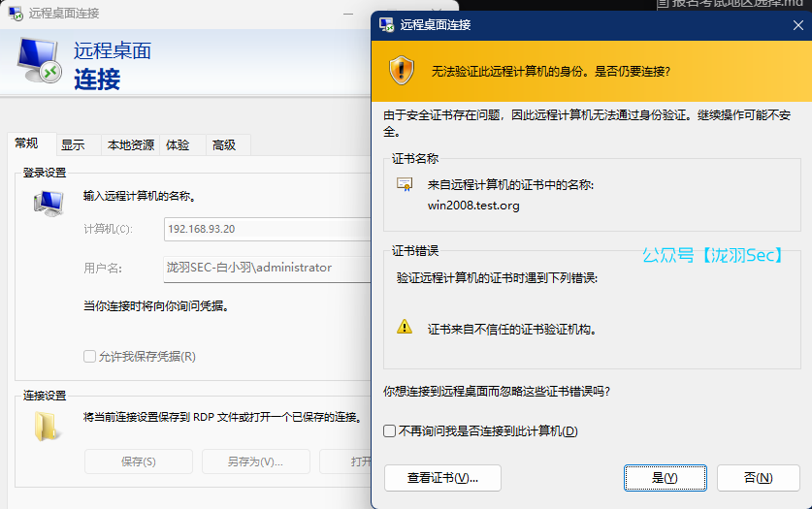Toggle the "允许我保存凭据" checkbox

(x=90, y=357)
